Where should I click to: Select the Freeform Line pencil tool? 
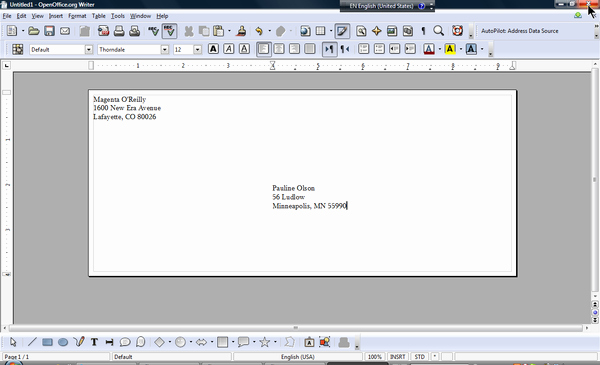79,342
